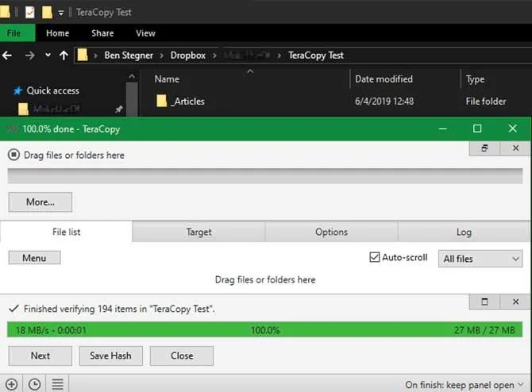Click the new folder icon in the Explorer title bar
The height and width of the screenshot is (392, 532).
point(47,13)
